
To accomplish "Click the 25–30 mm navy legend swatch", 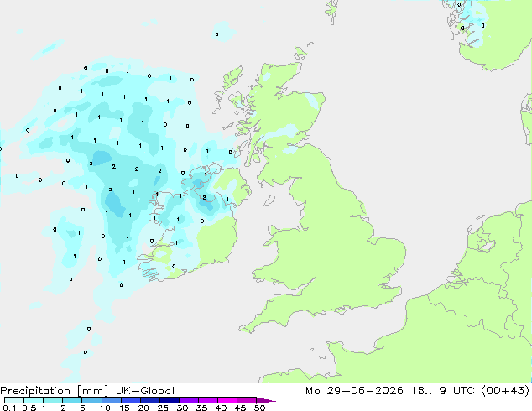I will pyautogui.click(x=170, y=400).
